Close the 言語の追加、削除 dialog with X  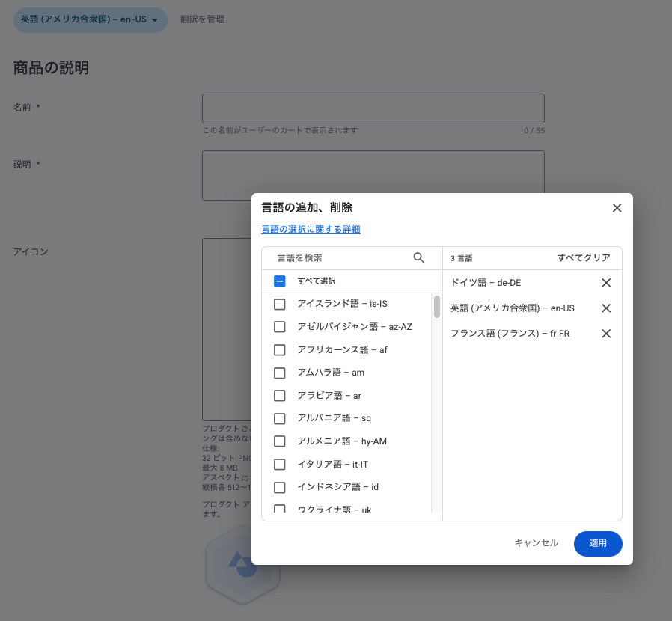click(x=617, y=208)
